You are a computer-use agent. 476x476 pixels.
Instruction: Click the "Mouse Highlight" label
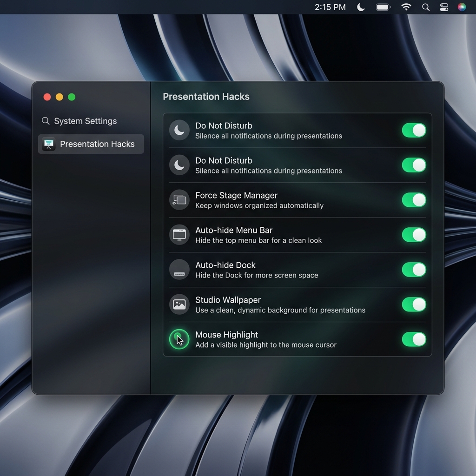(226, 335)
